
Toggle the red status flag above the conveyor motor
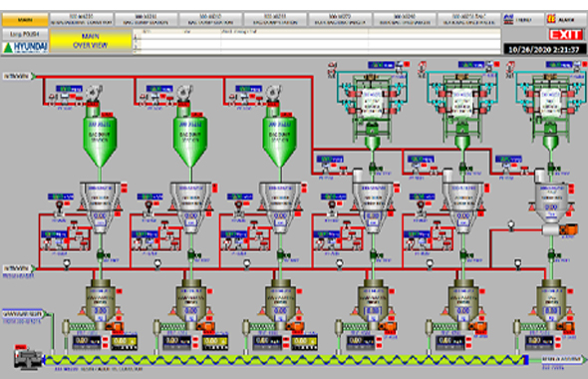tap(21, 347)
